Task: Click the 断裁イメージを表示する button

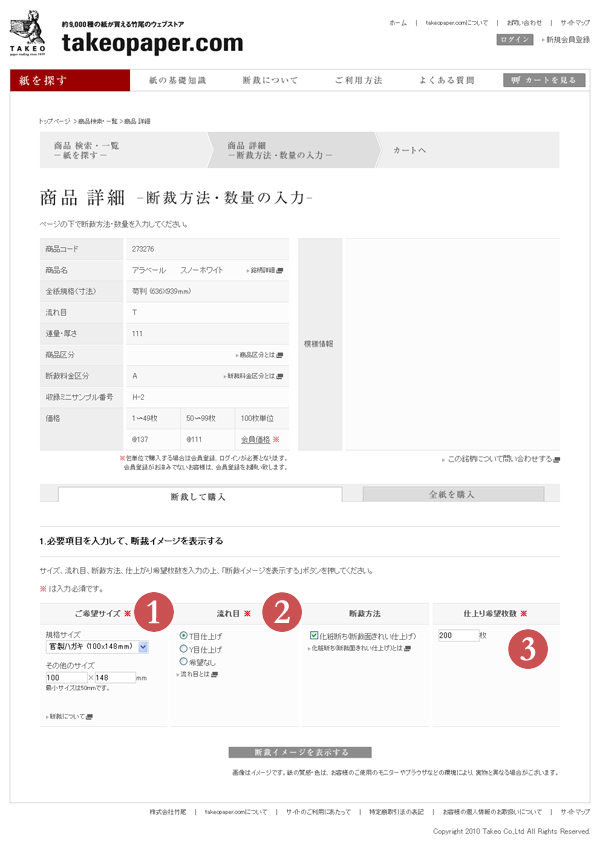Action: tap(300, 752)
